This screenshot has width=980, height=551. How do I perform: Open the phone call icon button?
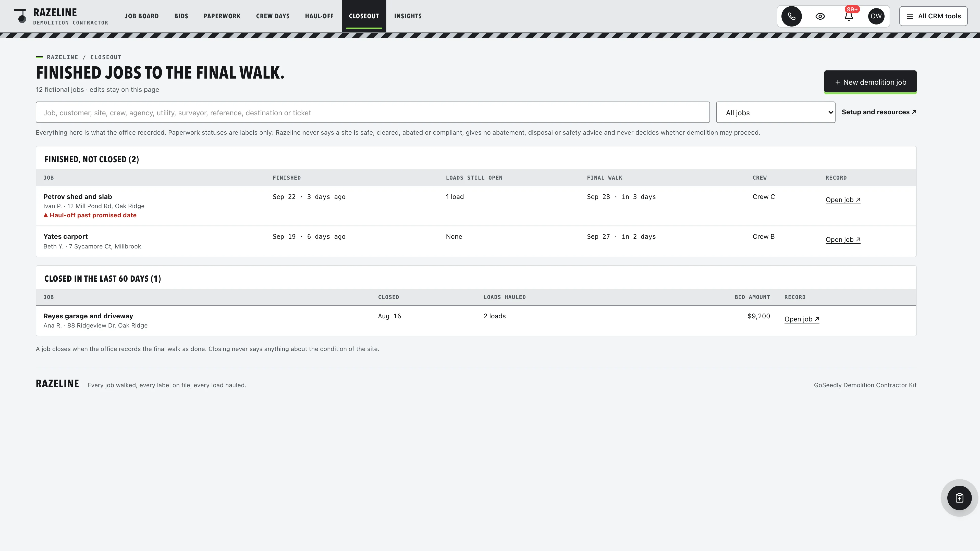tap(791, 16)
